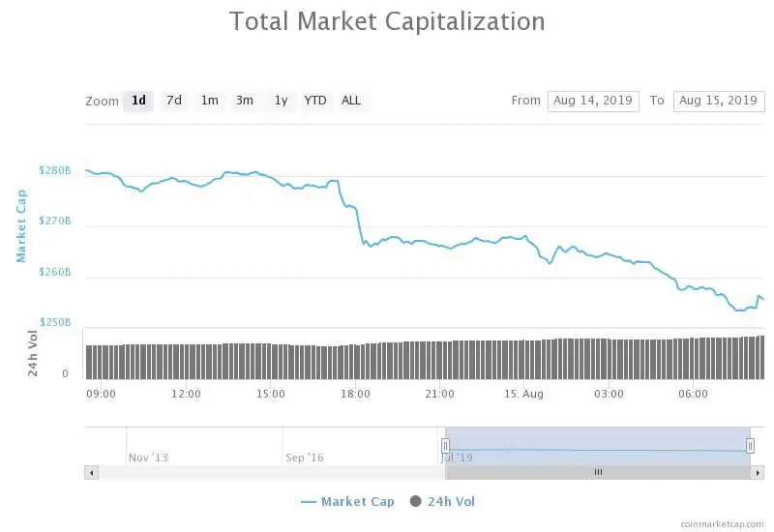The width and height of the screenshot is (774, 532).
Task: Click the Nov '13 area in navigator
Action: [x=148, y=457]
